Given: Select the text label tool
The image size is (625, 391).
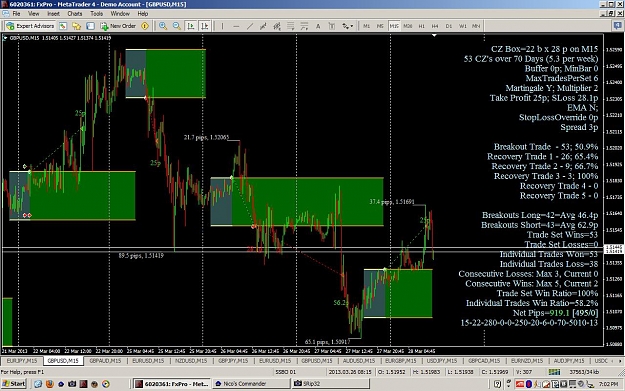Looking at the screenshot, I should (x=331, y=26).
